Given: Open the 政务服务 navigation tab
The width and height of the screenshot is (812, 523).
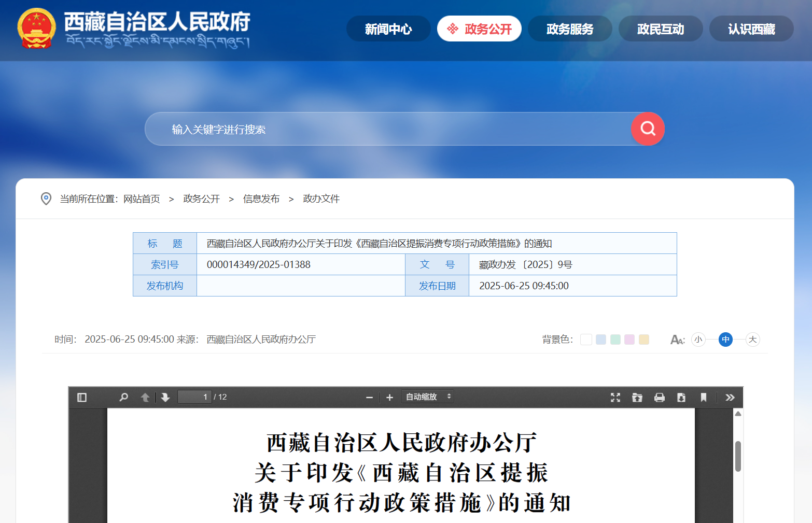Looking at the screenshot, I should point(570,29).
